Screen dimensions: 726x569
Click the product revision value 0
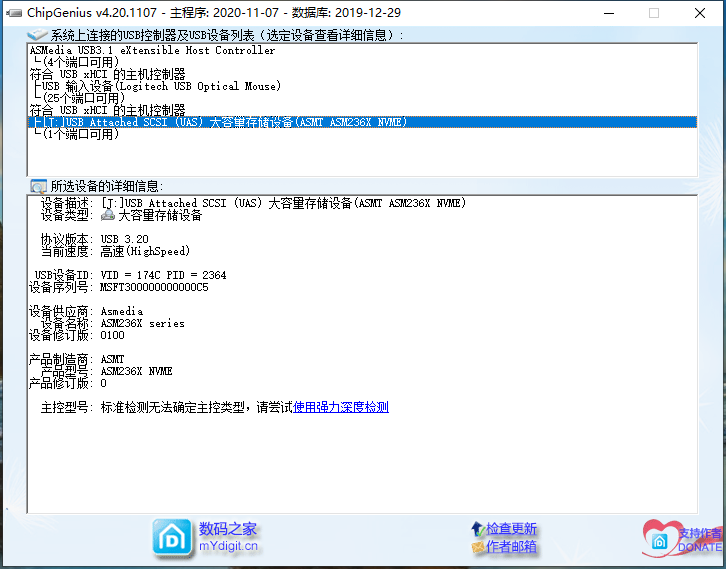point(103,383)
